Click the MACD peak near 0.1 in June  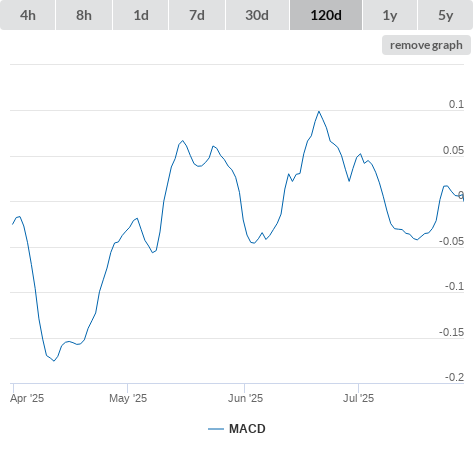[319, 112]
